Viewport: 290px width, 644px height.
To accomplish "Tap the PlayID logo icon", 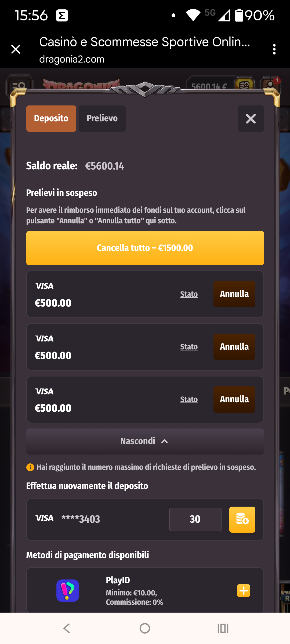I will click(x=67, y=591).
